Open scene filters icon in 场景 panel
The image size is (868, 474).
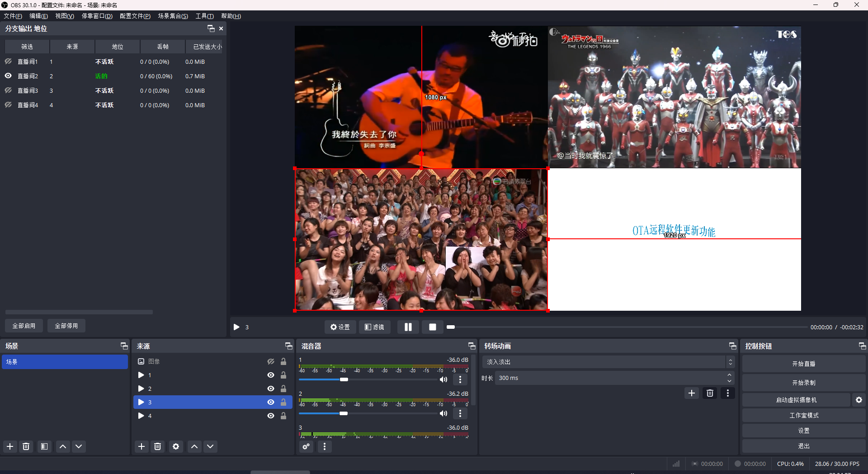[x=44, y=446]
